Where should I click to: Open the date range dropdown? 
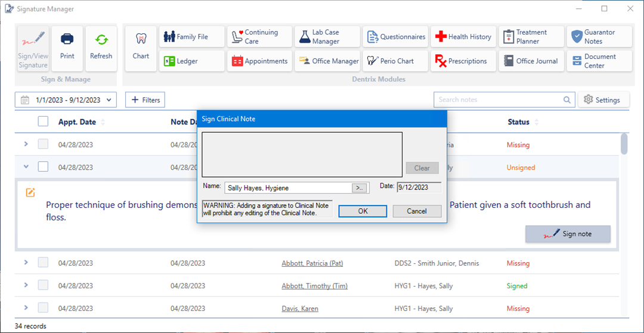point(66,100)
